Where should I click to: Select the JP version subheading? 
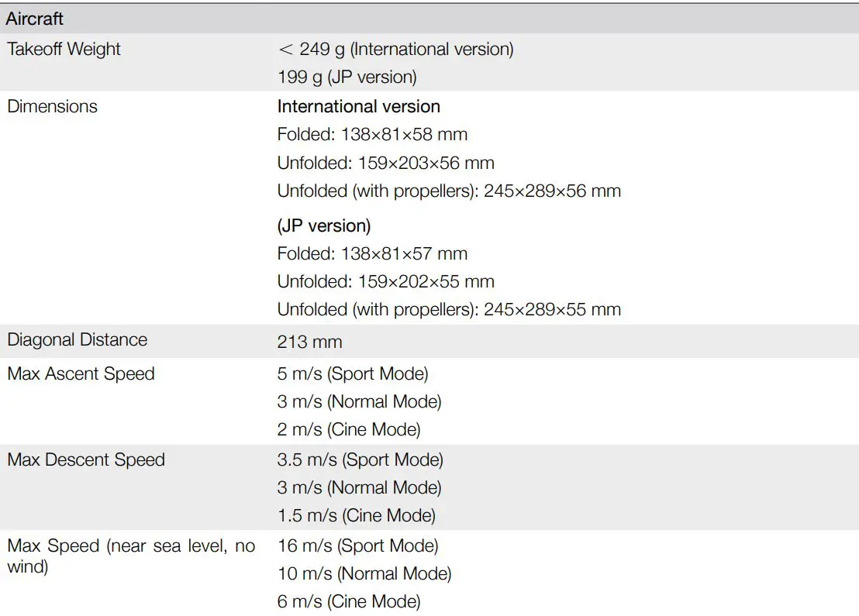point(323,225)
